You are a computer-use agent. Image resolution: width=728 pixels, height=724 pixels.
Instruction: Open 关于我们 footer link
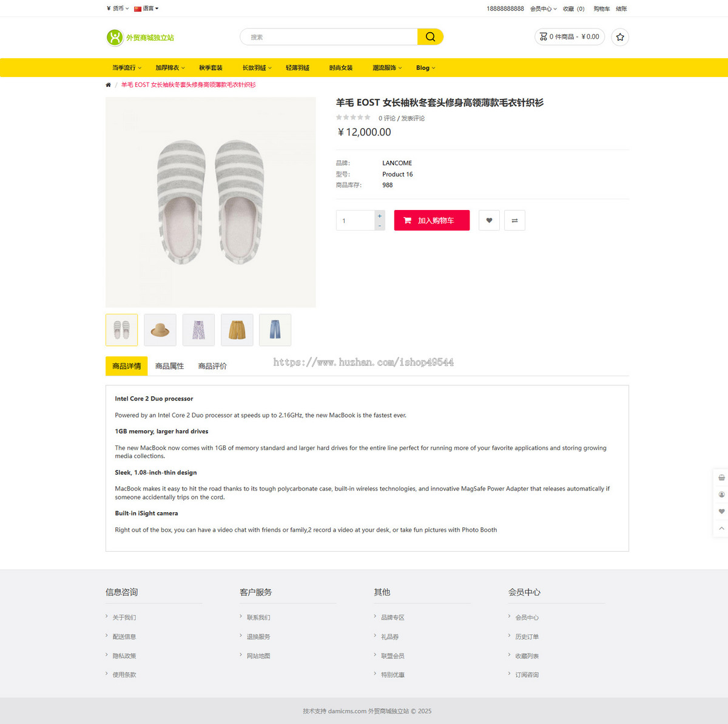tap(124, 618)
